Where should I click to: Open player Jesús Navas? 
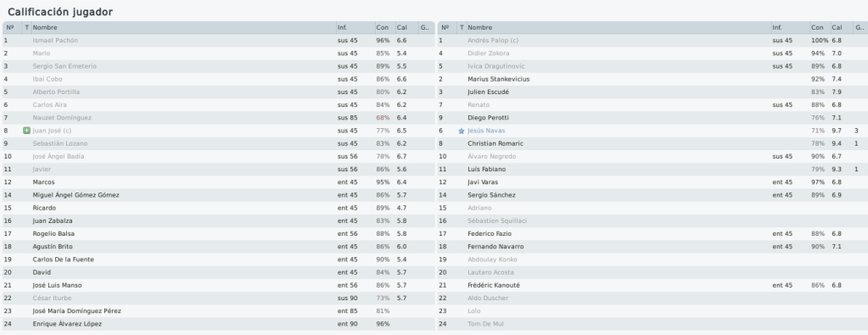[x=486, y=131]
